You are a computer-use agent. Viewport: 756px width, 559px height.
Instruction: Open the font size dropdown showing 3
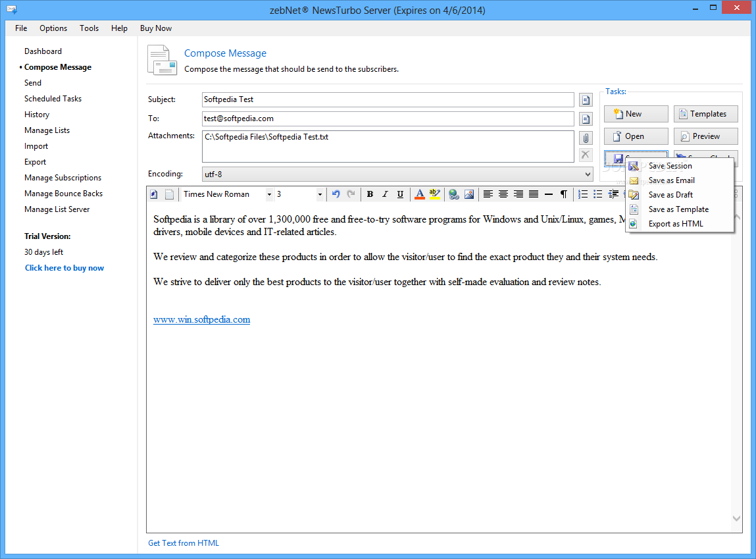[x=320, y=194]
